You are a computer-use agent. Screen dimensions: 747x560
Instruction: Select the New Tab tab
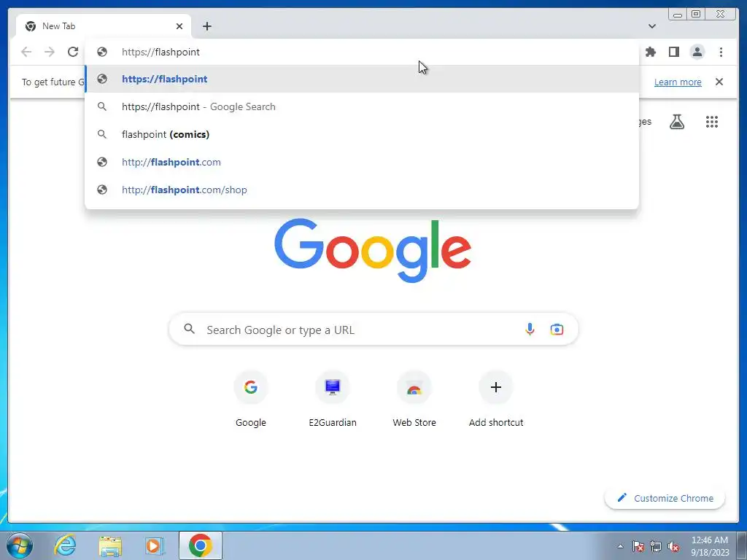point(104,26)
